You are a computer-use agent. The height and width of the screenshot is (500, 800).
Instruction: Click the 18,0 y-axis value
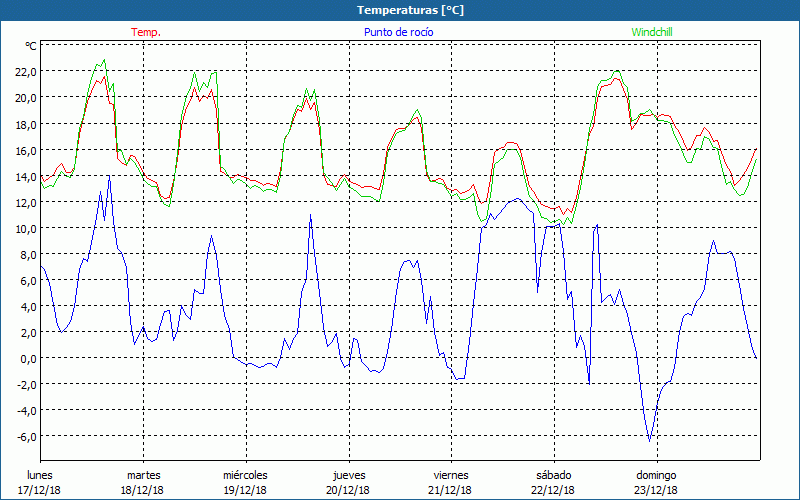click(26, 124)
